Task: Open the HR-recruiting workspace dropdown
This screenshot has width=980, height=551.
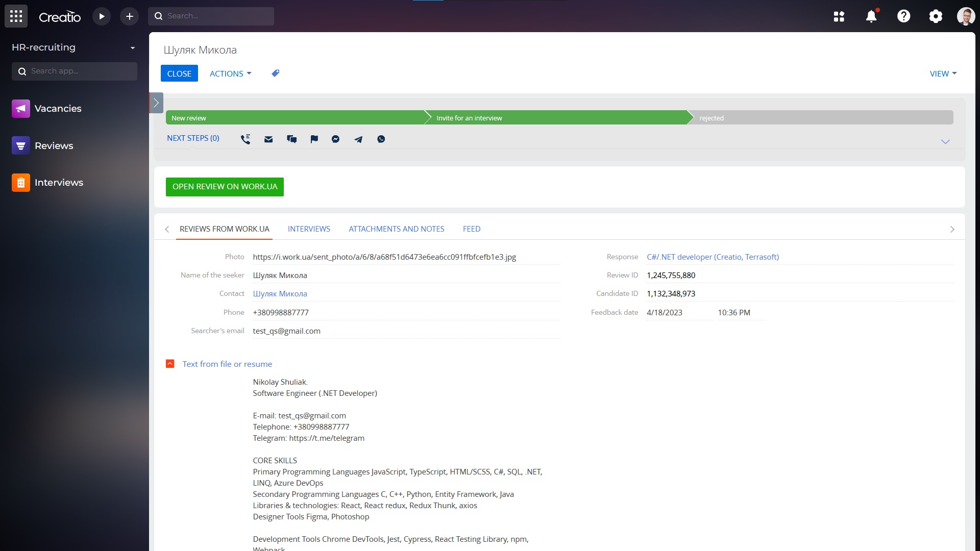Action: tap(75, 47)
